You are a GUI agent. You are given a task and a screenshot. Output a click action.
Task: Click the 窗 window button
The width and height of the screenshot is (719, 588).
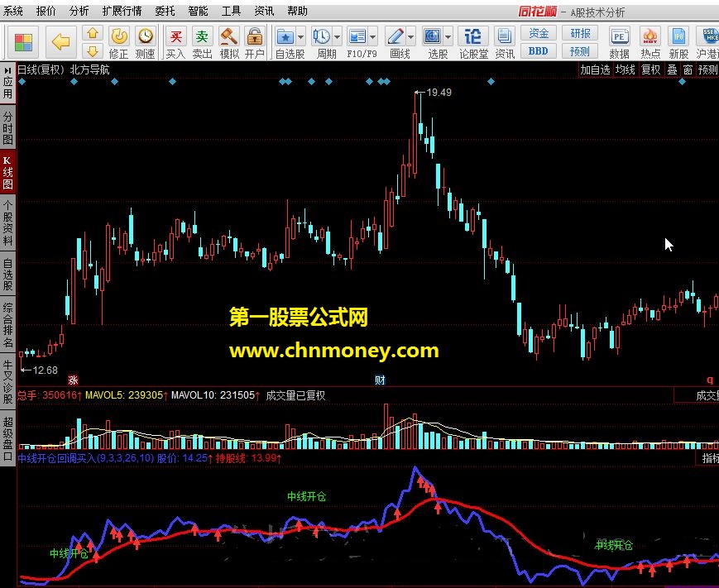688,70
